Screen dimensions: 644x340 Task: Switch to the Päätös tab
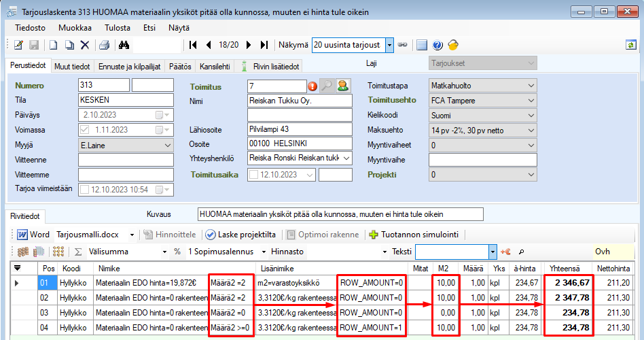pos(180,66)
